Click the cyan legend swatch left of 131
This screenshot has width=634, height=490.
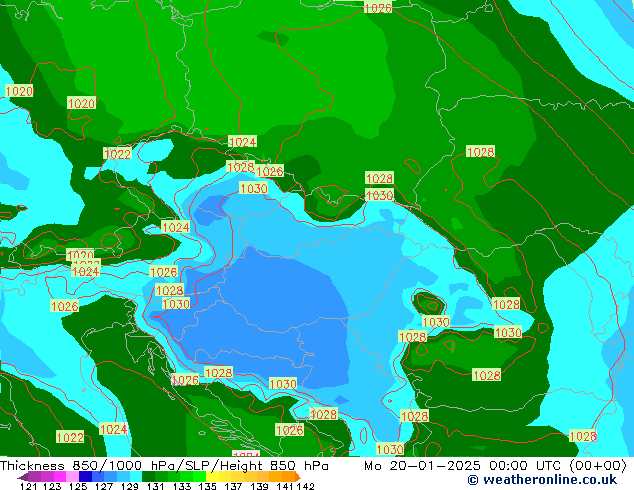(136, 476)
